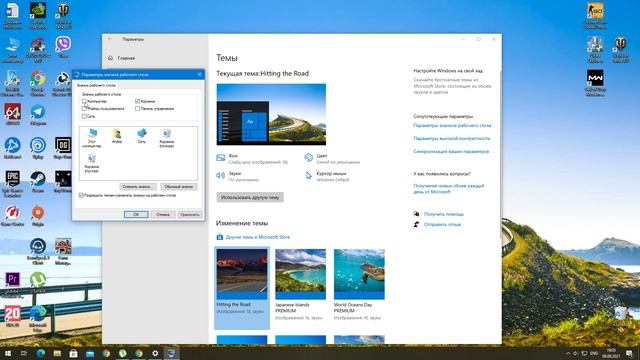Open the Uplay desktop icon
Screen dimensions: 640x360
click(38, 148)
